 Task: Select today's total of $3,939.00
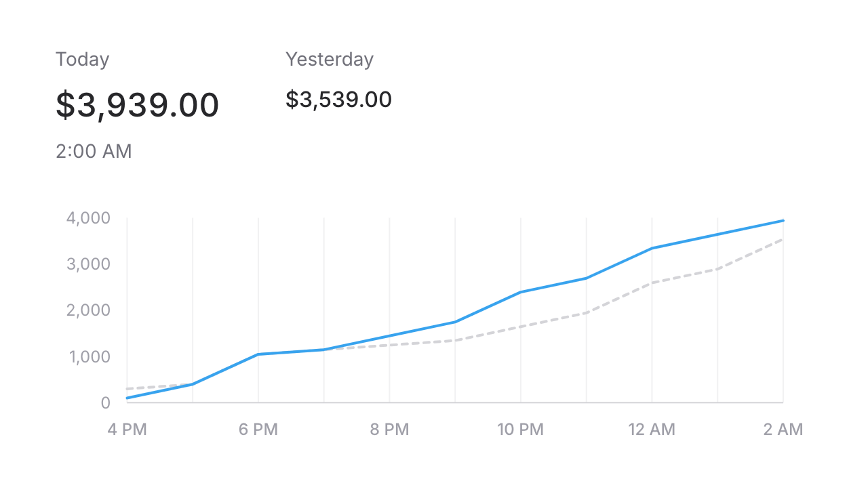tap(137, 105)
